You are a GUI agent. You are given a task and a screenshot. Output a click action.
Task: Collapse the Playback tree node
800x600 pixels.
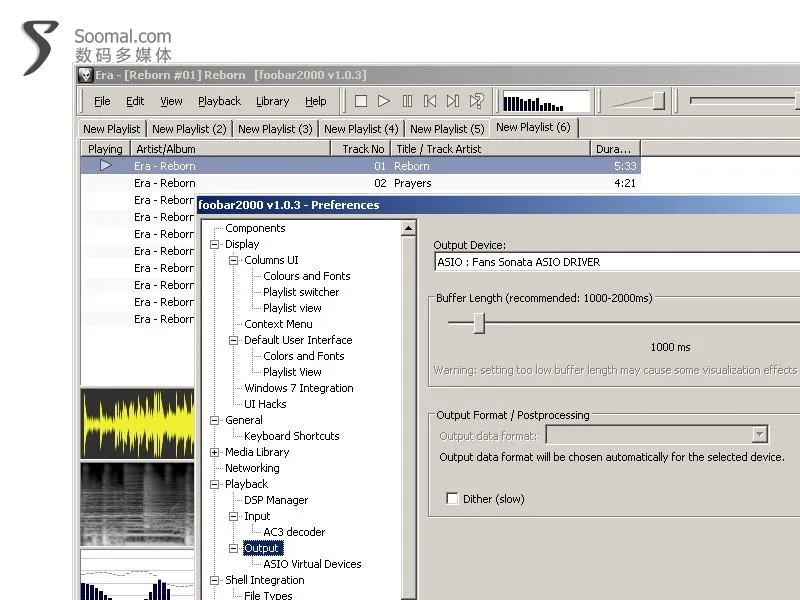pyautogui.click(x=215, y=484)
